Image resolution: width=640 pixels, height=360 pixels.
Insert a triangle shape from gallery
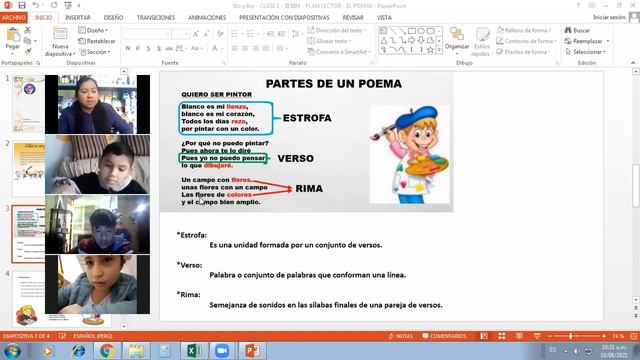click(x=384, y=40)
